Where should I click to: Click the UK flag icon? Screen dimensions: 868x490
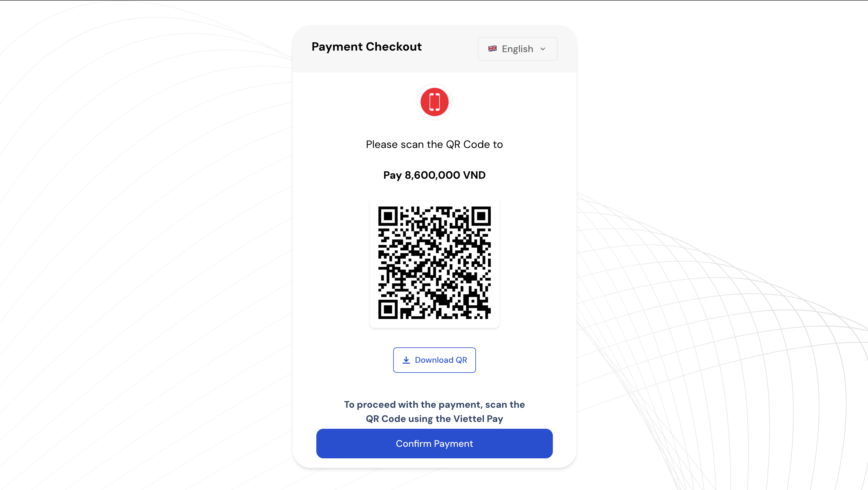click(492, 49)
